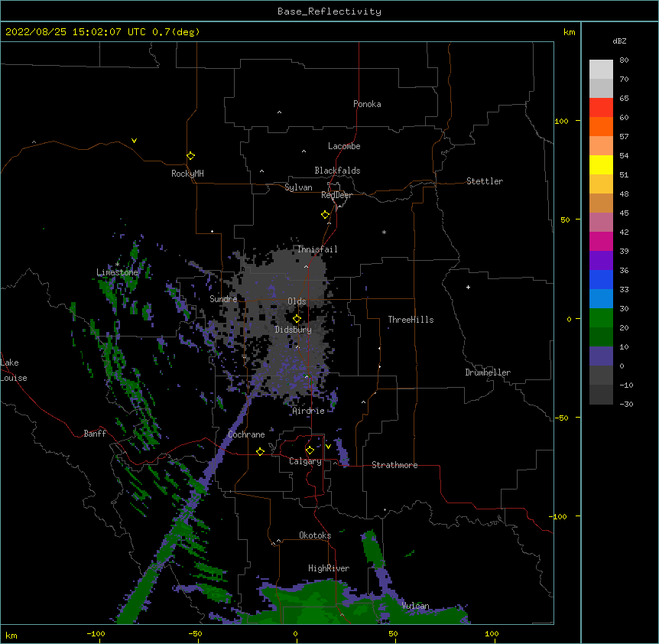
Task: Click the yellow V marker northwest of RockyMH
Action: tap(134, 141)
